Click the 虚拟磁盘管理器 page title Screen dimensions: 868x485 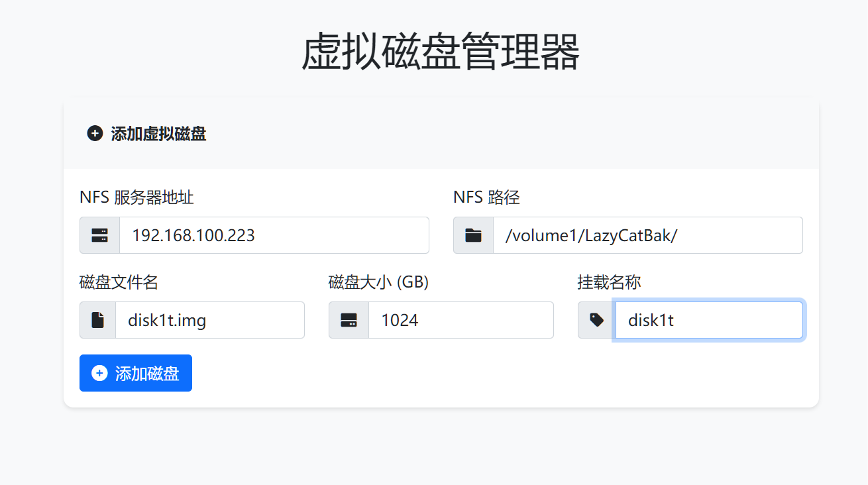(441, 52)
